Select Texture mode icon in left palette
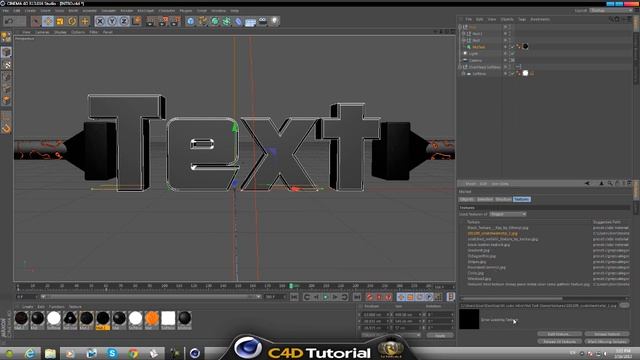This screenshot has height=360, width=640. pyautogui.click(x=6, y=64)
